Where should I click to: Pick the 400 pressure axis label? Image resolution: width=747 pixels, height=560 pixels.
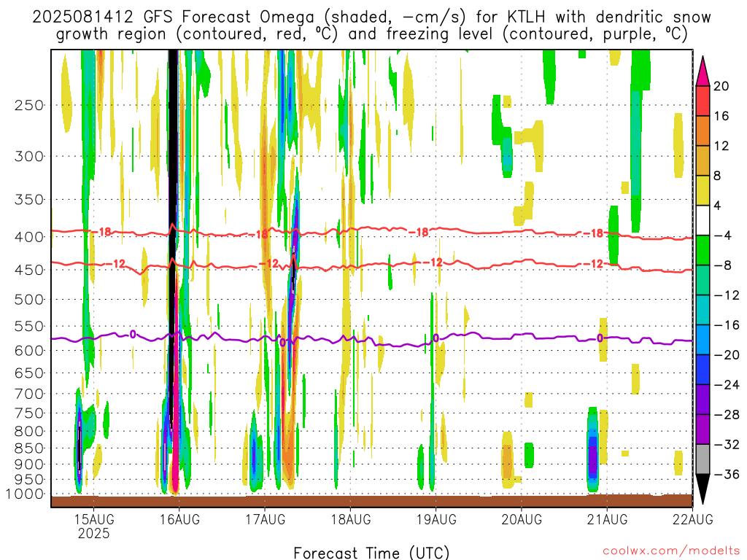[29, 237]
